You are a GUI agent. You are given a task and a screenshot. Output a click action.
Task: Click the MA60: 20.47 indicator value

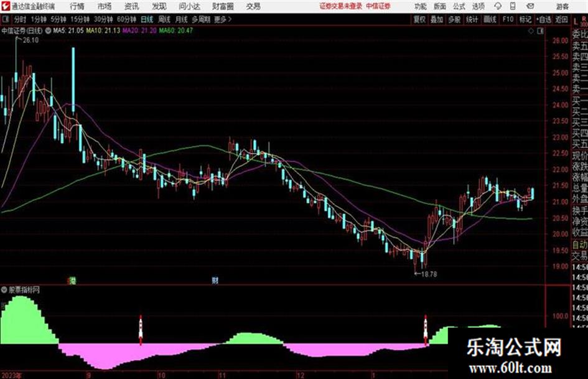pos(175,30)
